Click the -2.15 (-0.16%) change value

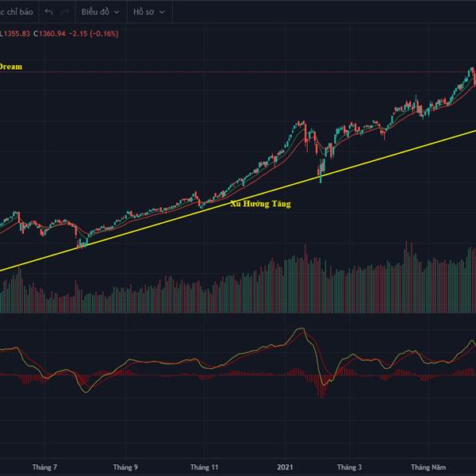click(94, 33)
